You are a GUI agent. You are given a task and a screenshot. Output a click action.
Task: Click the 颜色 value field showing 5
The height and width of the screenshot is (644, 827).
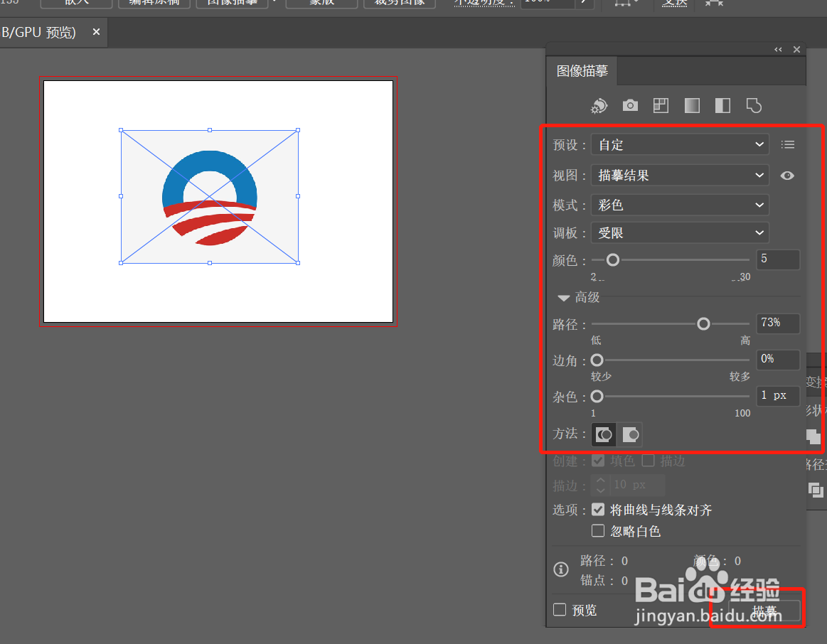click(778, 260)
